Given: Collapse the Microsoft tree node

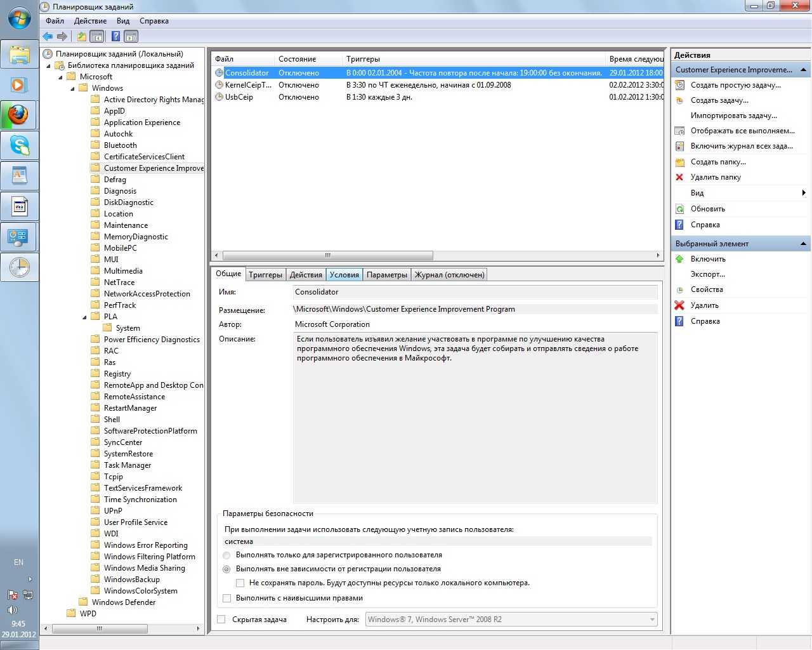Looking at the screenshot, I should pyautogui.click(x=61, y=77).
